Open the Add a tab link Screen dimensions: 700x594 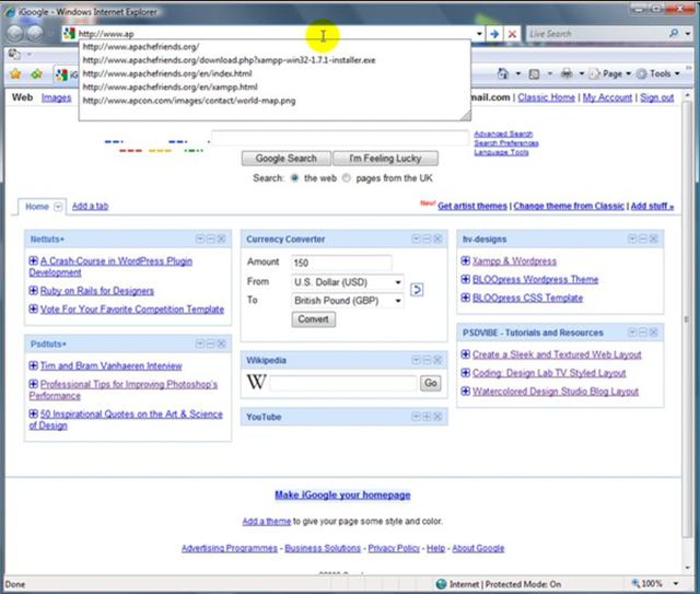pyautogui.click(x=90, y=206)
